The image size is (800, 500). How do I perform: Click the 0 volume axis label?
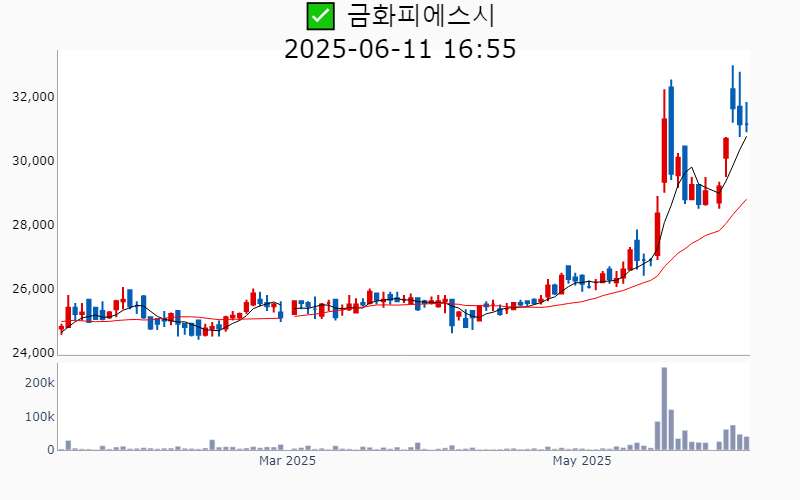51,450
